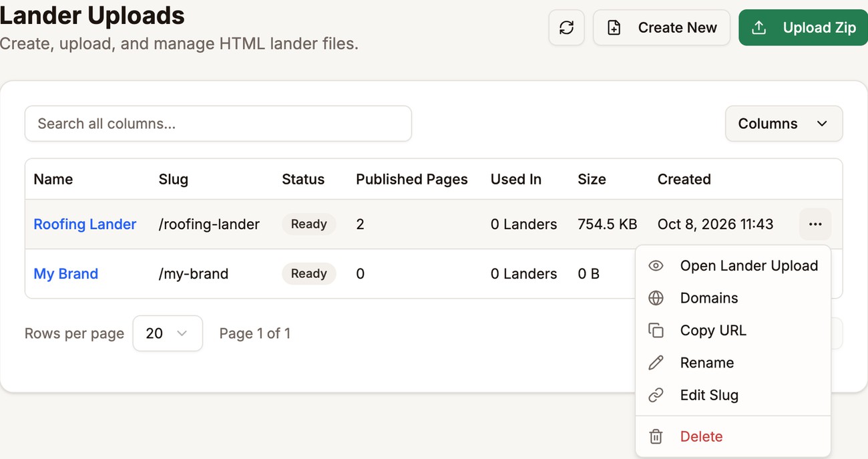The width and height of the screenshot is (868, 459).
Task: Click the refresh icon button
Action: pyautogui.click(x=566, y=27)
